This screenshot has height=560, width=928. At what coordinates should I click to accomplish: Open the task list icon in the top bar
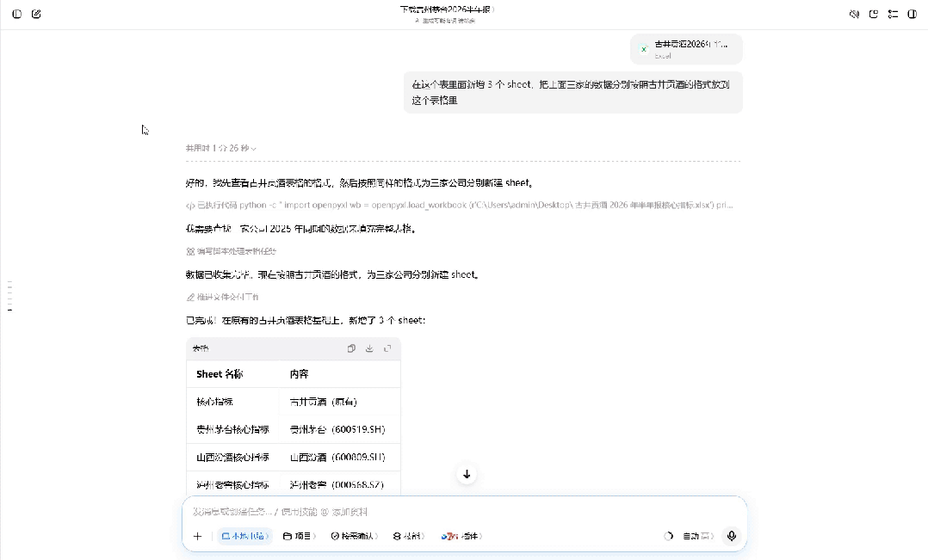click(x=893, y=14)
